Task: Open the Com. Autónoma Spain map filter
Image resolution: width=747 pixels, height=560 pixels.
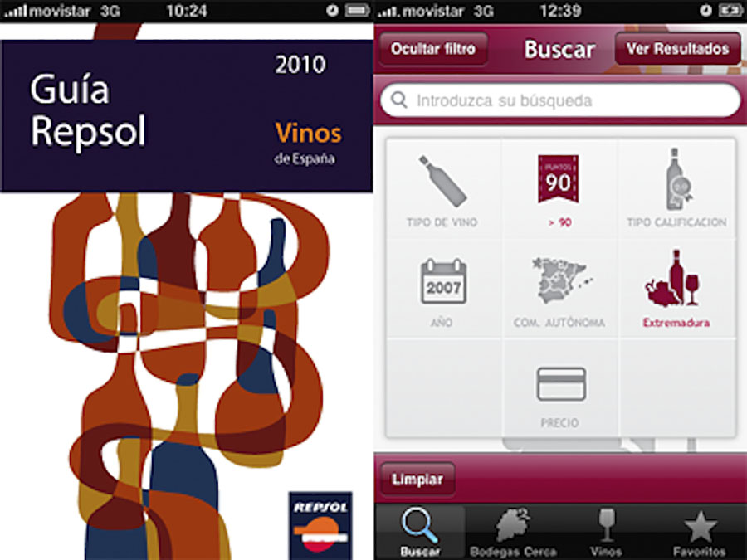Action: coord(559,290)
